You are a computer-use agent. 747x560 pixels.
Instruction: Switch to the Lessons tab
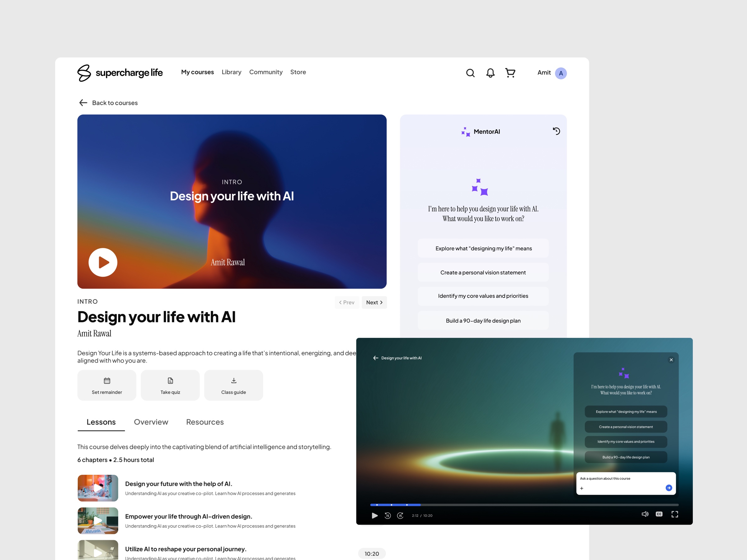(x=101, y=422)
